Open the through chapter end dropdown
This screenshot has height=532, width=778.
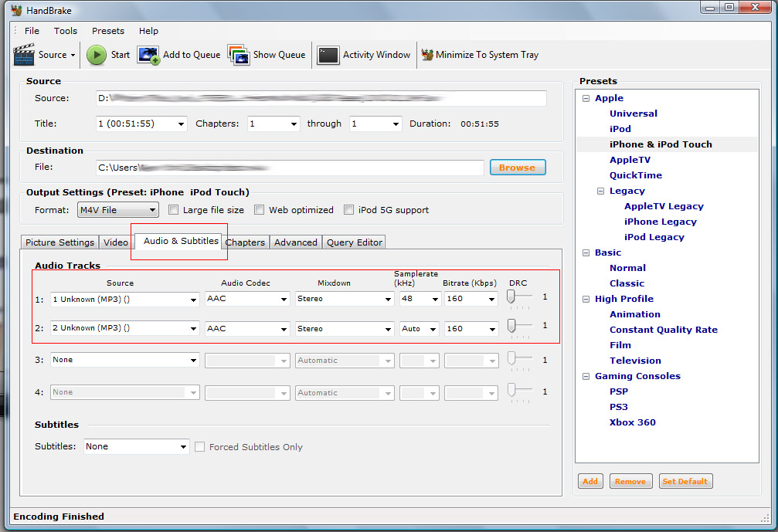[375, 124]
